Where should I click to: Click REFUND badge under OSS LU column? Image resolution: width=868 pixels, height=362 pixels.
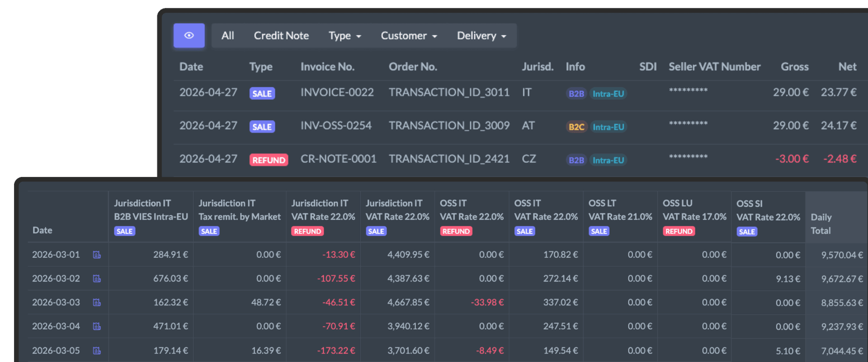pos(679,231)
